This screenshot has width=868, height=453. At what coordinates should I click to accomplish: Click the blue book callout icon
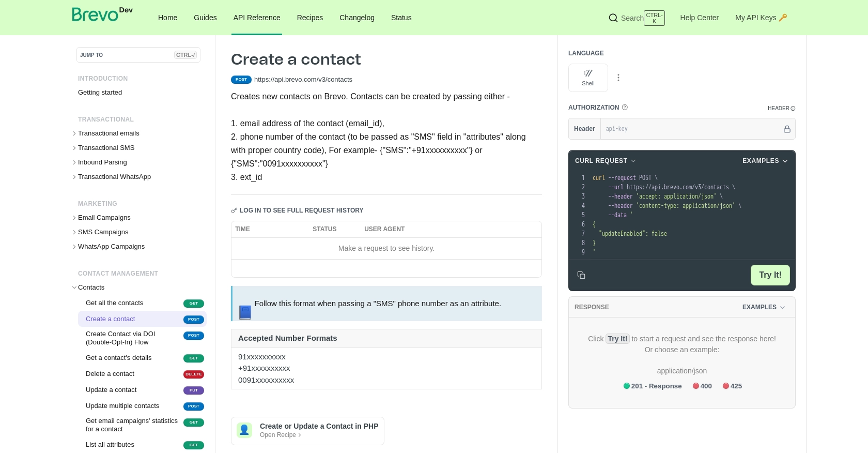[x=245, y=312]
